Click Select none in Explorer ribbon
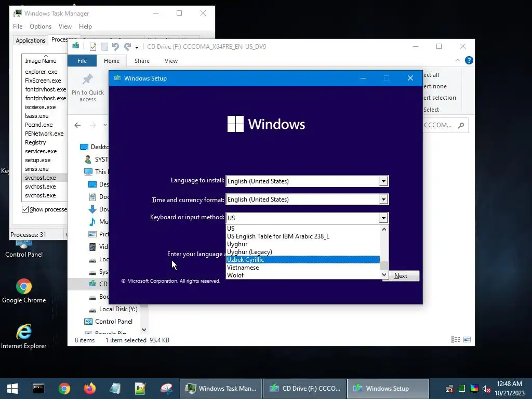The image size is (532, 399). [x=435, y=86]
